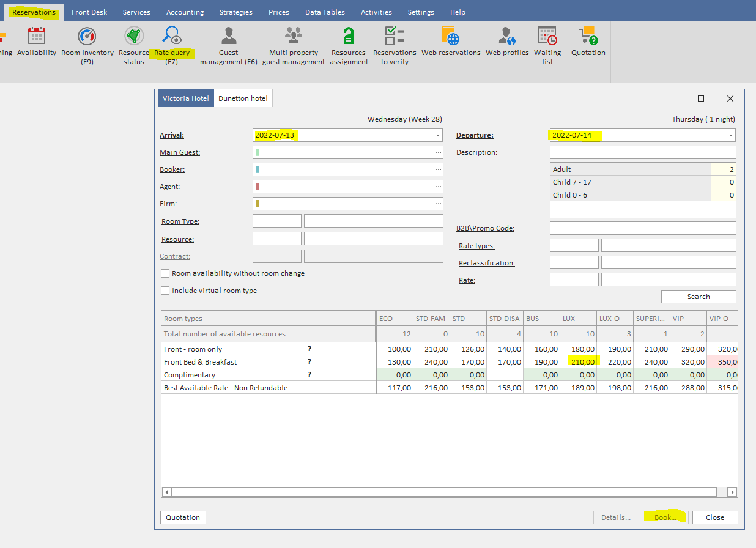Viewport: 756px width, 548px height.
Task: Select the Child 7 - 17 count cell
Action: [x=724, y=182]
